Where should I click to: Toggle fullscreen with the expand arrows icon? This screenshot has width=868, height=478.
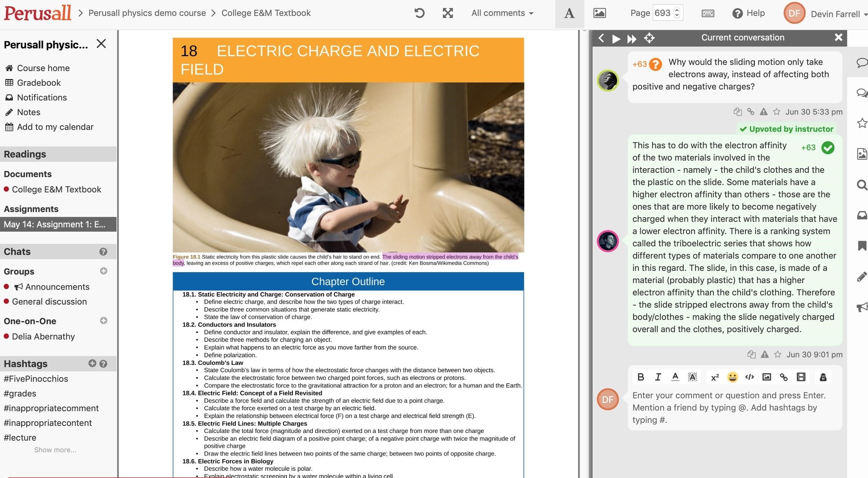[448, 13]
